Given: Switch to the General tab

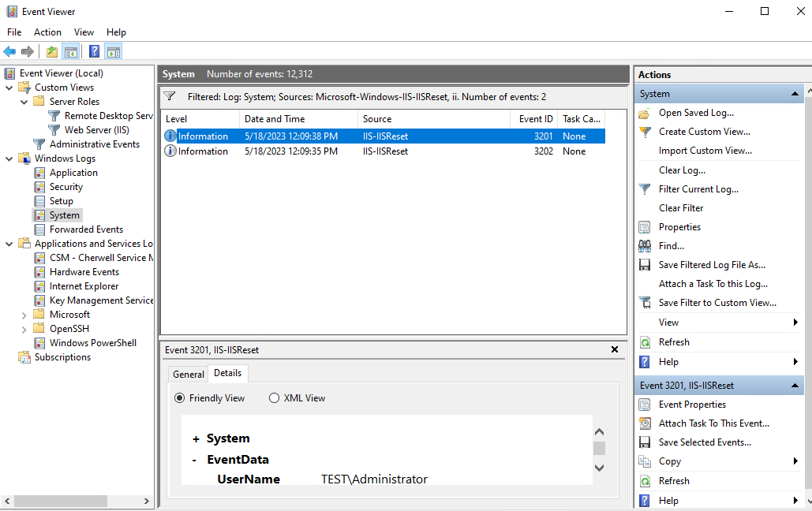Looking at the screenshot, I should 189,375.
